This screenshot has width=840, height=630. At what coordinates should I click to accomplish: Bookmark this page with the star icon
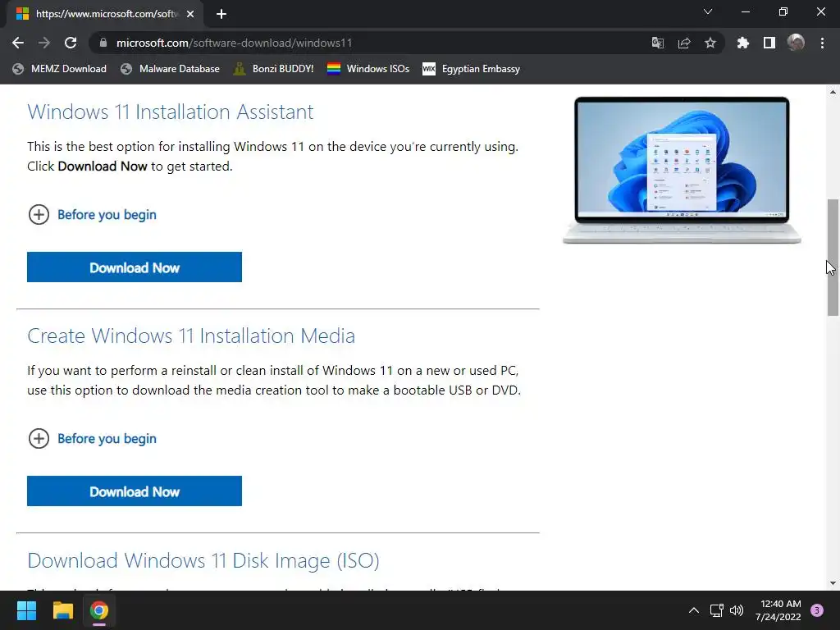tap(710, 43)
